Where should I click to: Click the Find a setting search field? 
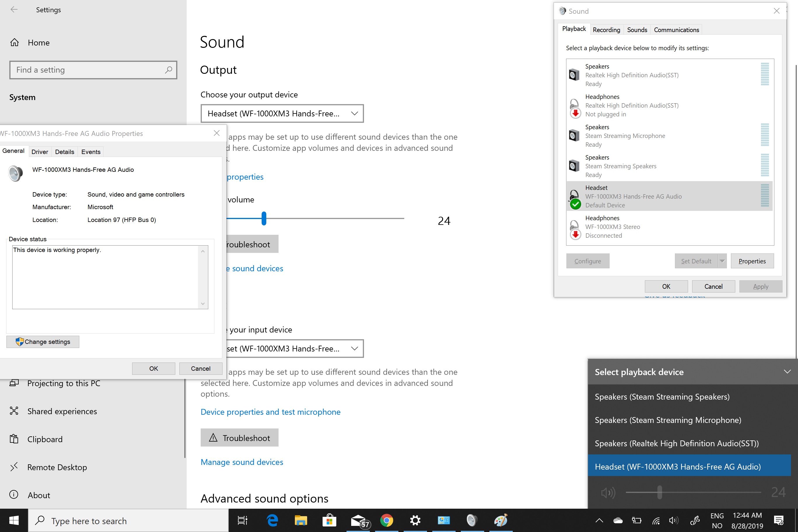[x=93, y=70]
